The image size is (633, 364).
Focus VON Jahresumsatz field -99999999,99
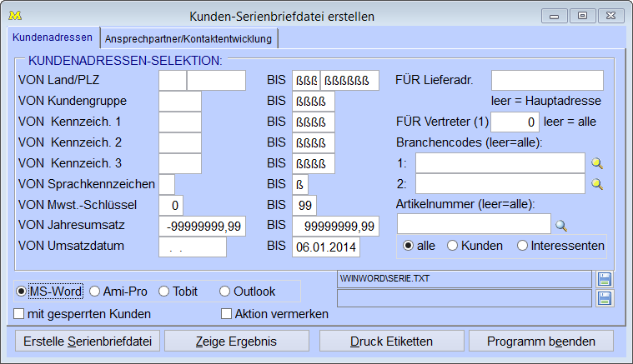tap(203, 226)
